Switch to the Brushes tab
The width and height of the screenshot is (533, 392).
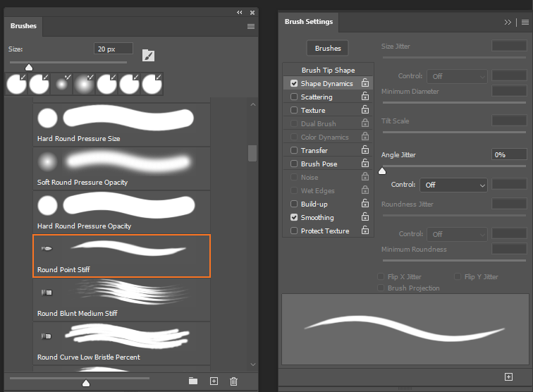23,26
